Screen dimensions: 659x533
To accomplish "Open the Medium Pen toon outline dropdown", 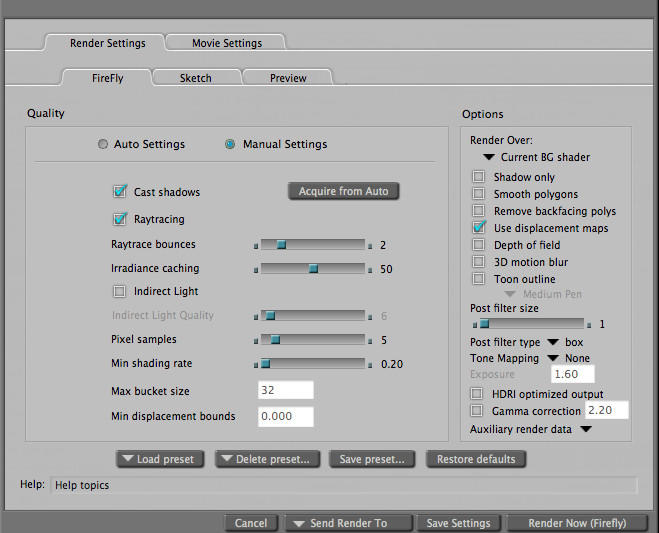I will pyautogui.click(x=543, y=294).
